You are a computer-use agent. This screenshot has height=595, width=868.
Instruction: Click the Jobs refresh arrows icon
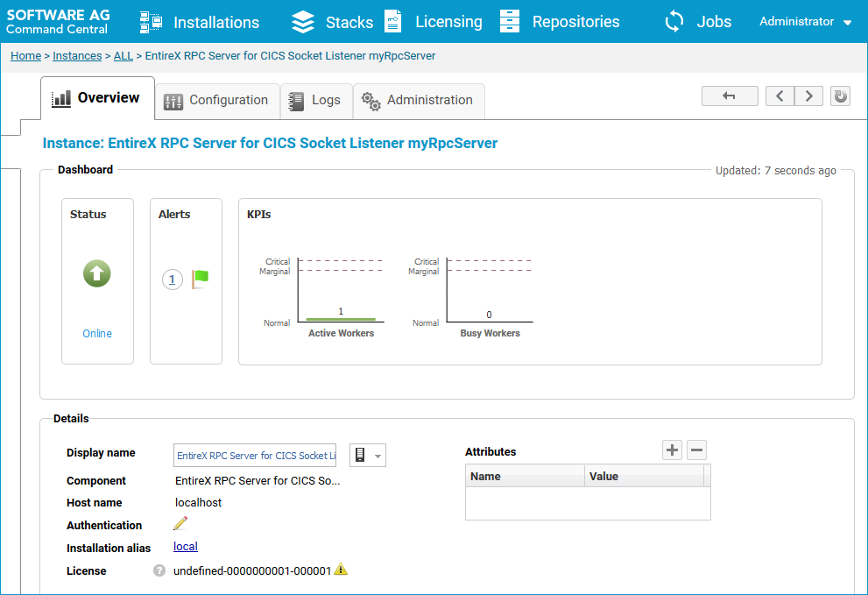[674, 22]
